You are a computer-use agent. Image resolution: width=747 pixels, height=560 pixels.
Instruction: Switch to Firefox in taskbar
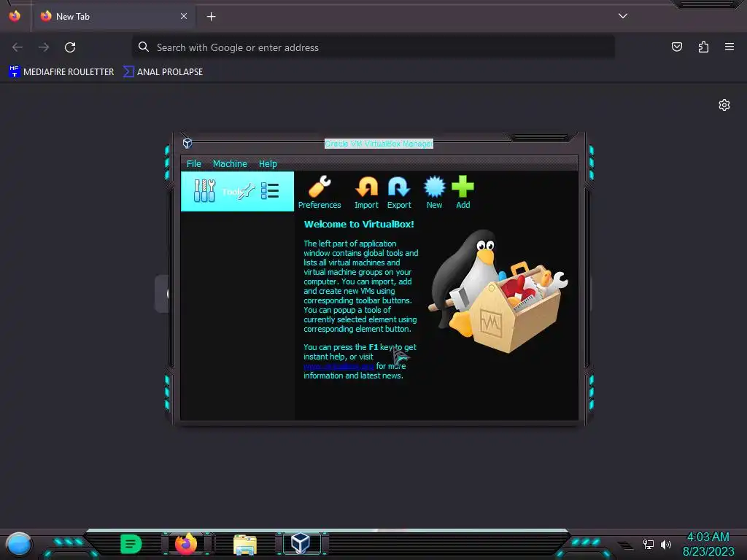186,543
